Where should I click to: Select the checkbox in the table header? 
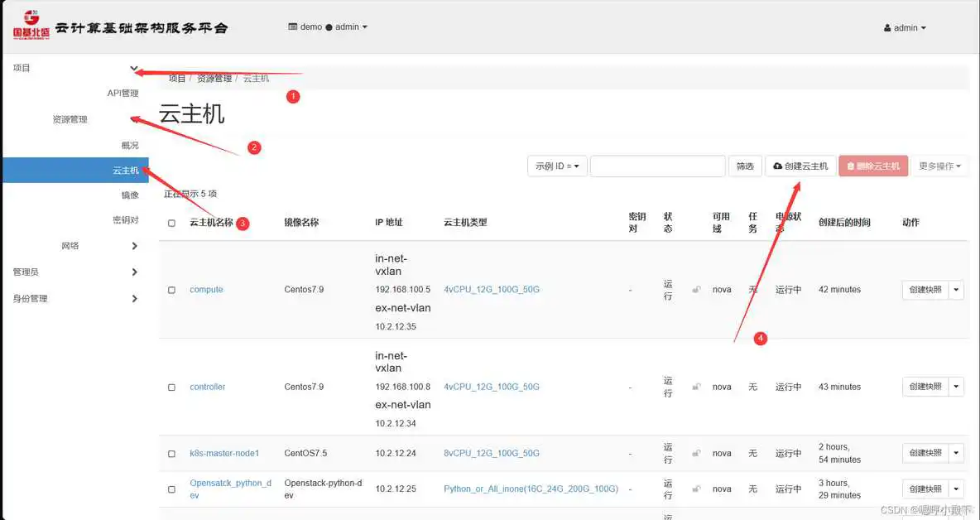coord(171,222)
